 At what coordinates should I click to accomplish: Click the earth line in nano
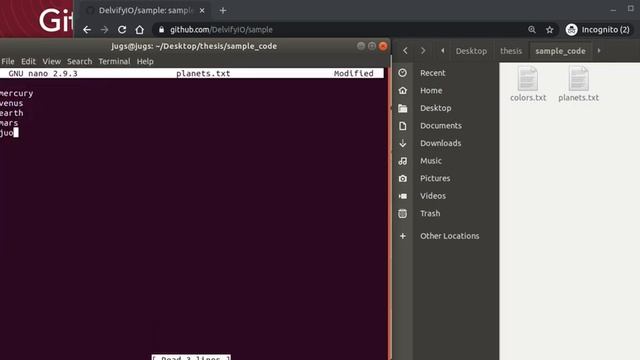[11, 113]
